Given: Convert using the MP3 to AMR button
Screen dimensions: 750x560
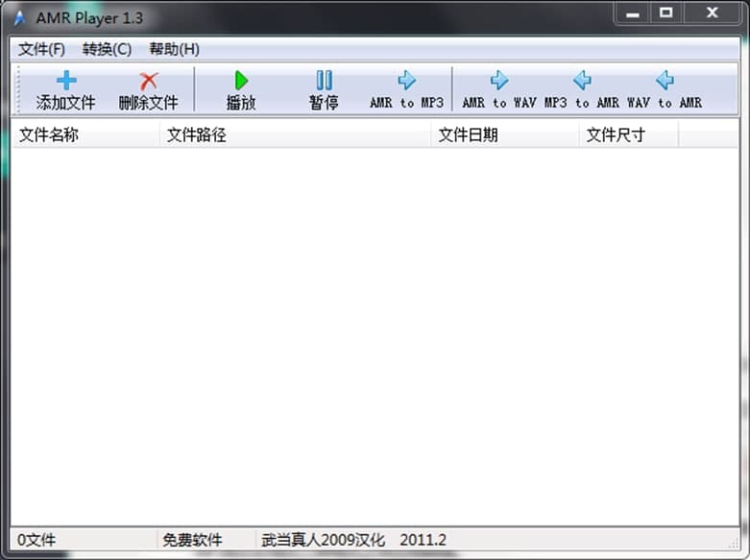Looking at the screenshot, I should [582, 90].
